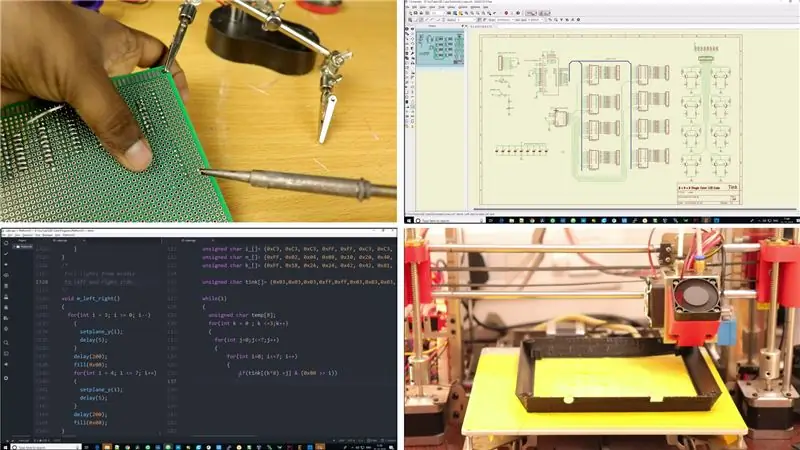
Task: Open the File menu in schematic editor
Action: (x=408, y=7)
